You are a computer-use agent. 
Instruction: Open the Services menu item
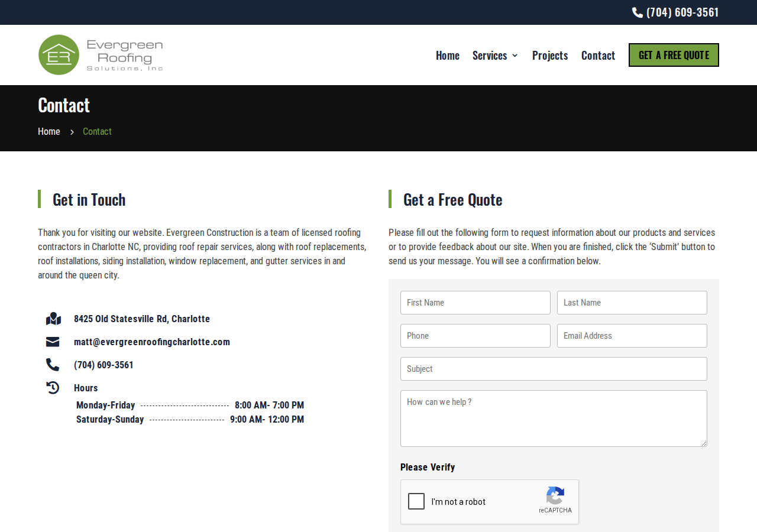[x=490, y=55]
